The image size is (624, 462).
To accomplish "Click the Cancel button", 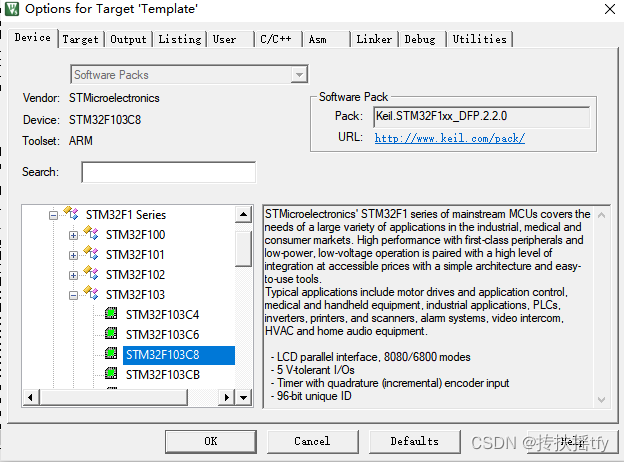I will [x=312, y=441].
